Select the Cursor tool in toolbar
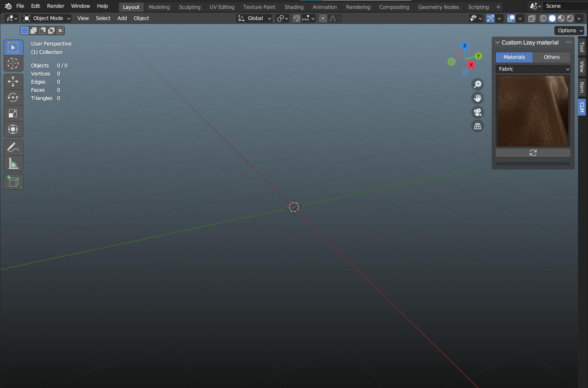The height and width of the screenshot is (388, 588). [x=13, y=63]
